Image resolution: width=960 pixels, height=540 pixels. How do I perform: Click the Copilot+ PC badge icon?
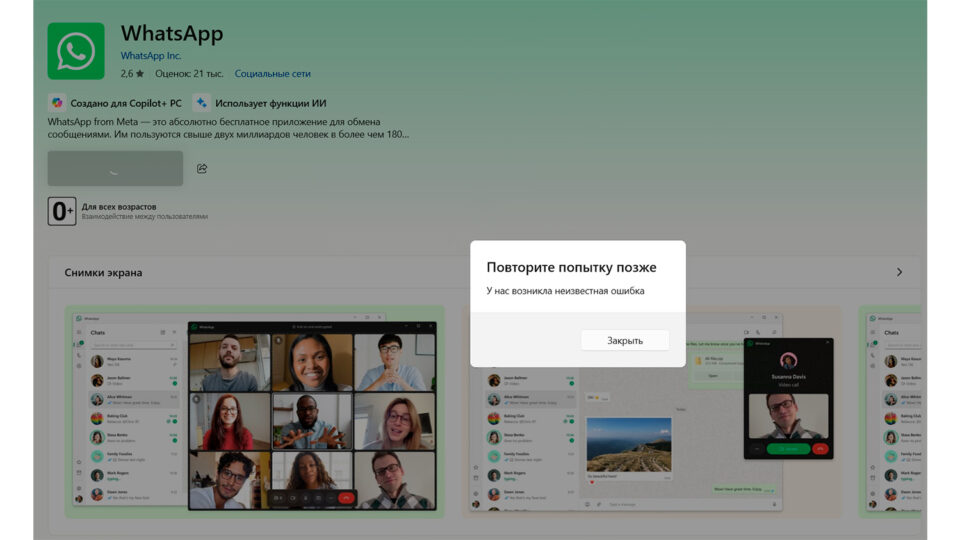57,103
